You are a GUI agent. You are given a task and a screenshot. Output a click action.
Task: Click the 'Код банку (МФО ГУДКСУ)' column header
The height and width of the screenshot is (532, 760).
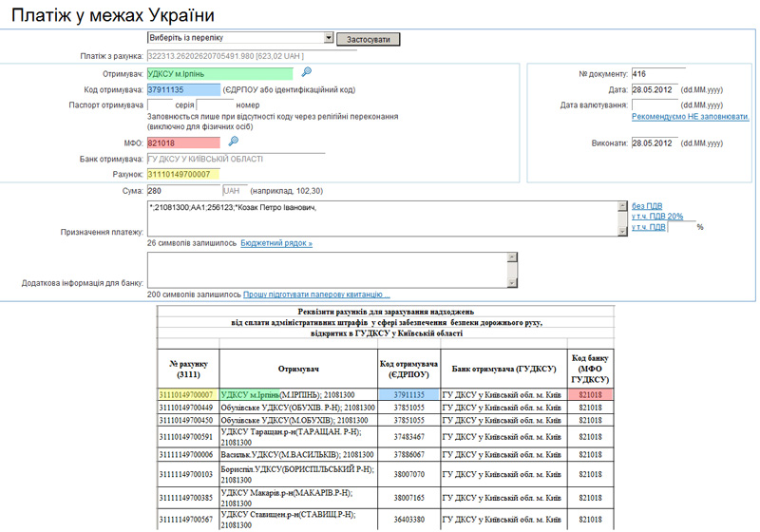click(x=590, y=369)
